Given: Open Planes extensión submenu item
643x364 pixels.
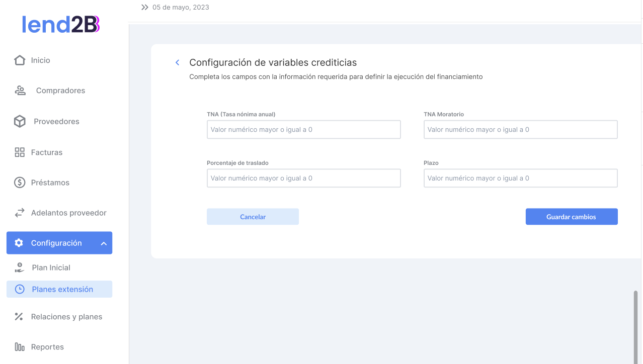Looking at the screenshot, I should [62, 289].
